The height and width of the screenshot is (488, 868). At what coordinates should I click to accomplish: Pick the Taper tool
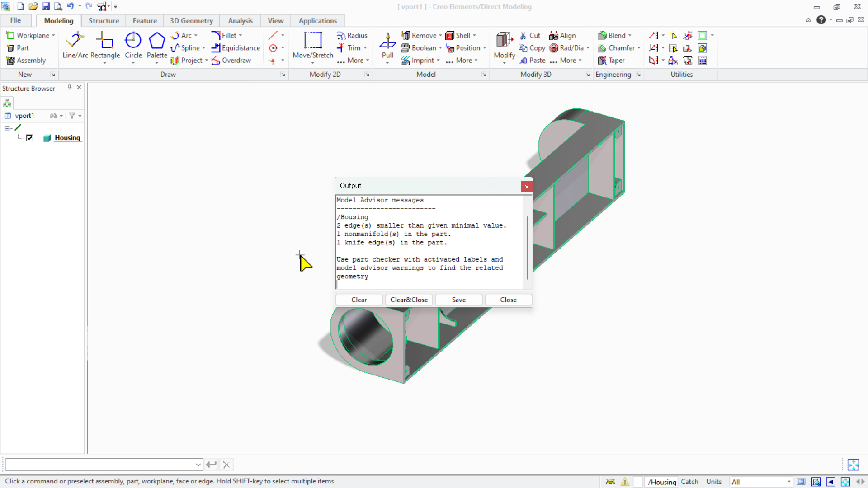pos(611,60)
